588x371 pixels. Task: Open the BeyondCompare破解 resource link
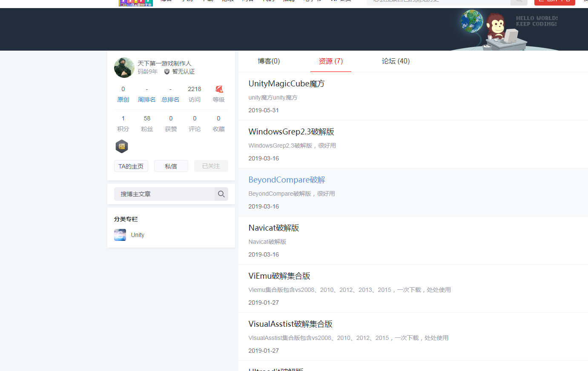287,180
